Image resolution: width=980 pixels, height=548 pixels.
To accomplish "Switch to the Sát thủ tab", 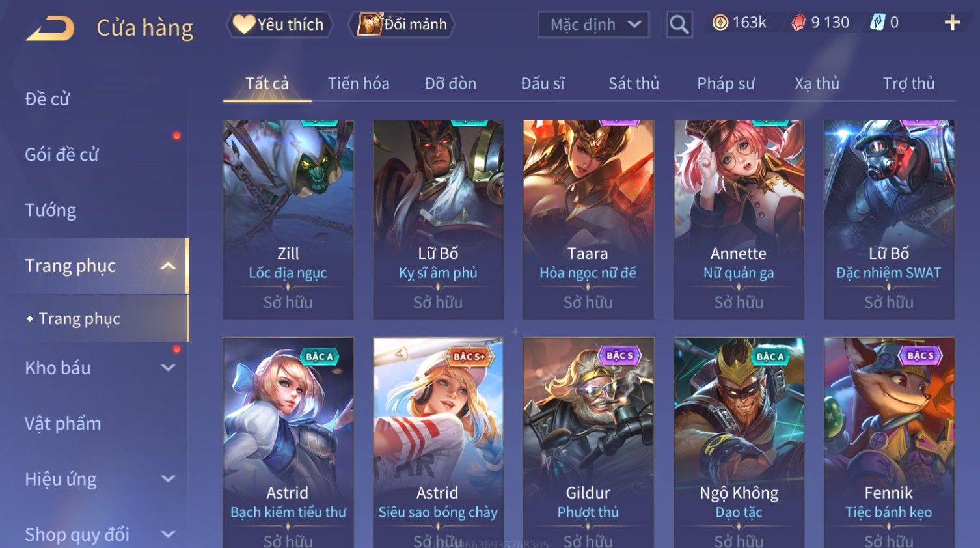I will (634, 83).
